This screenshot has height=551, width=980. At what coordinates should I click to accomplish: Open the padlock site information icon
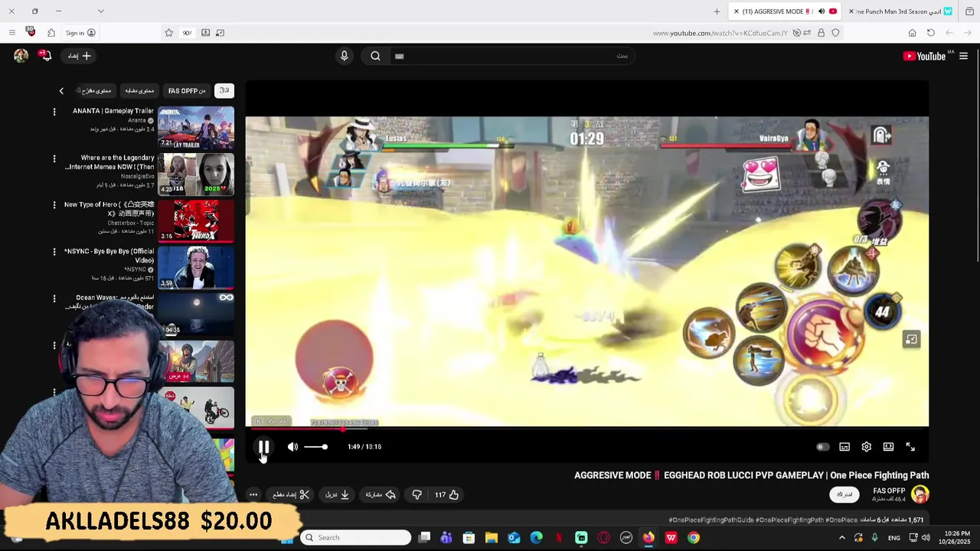click(x=821, y=33)
